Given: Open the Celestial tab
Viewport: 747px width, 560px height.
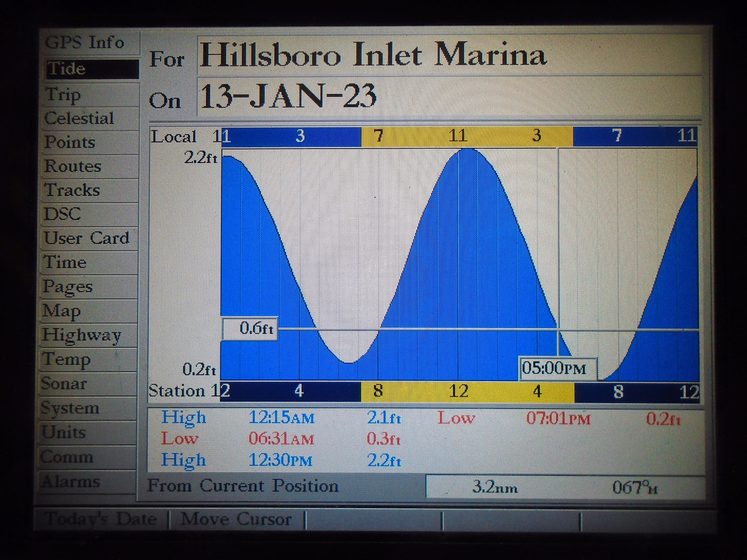Looking at the screenshot, I should 90,118.
